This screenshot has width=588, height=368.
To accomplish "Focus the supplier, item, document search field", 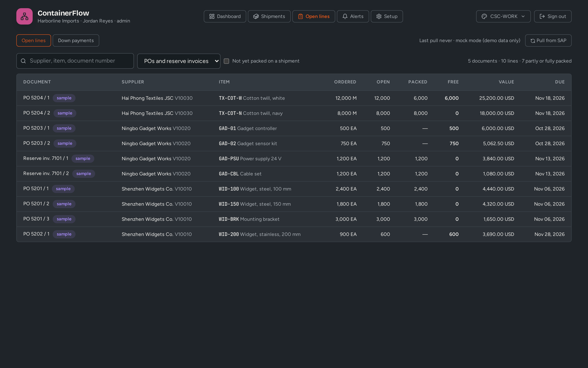I will point(75,61).
